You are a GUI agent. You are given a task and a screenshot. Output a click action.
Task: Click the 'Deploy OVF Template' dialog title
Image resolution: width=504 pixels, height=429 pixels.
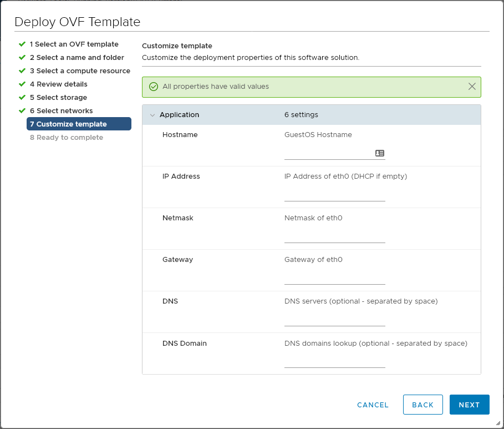78,22
